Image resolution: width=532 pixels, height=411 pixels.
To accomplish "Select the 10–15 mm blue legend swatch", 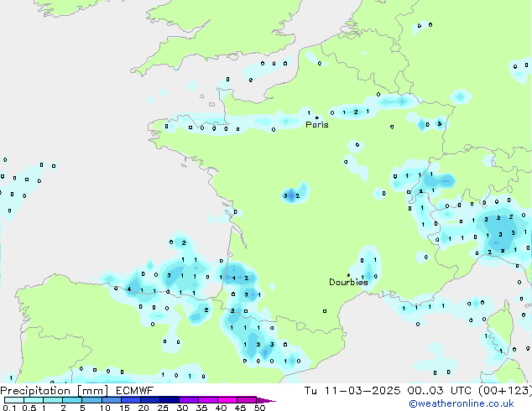I will [x=111, y=400].
